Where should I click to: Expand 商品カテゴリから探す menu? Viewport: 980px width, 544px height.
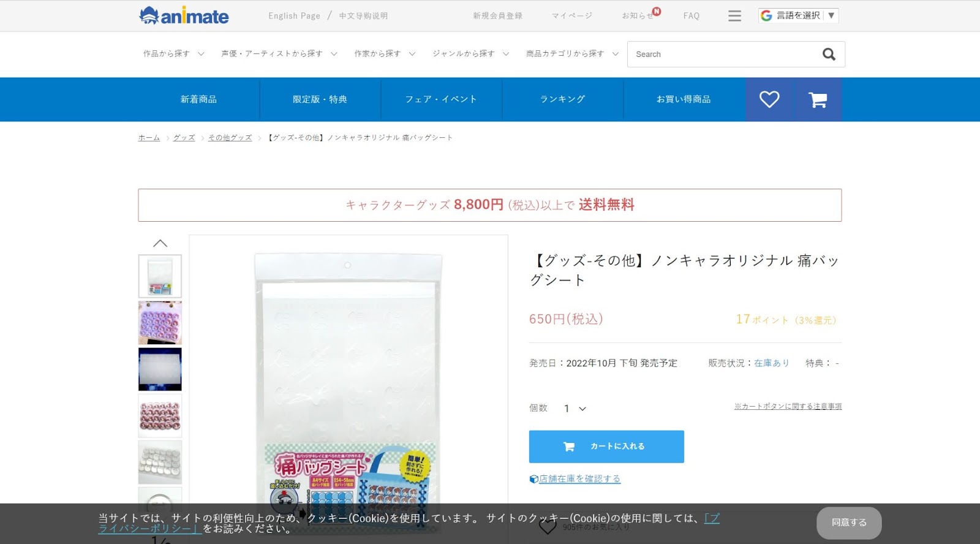tap(572, 54)
